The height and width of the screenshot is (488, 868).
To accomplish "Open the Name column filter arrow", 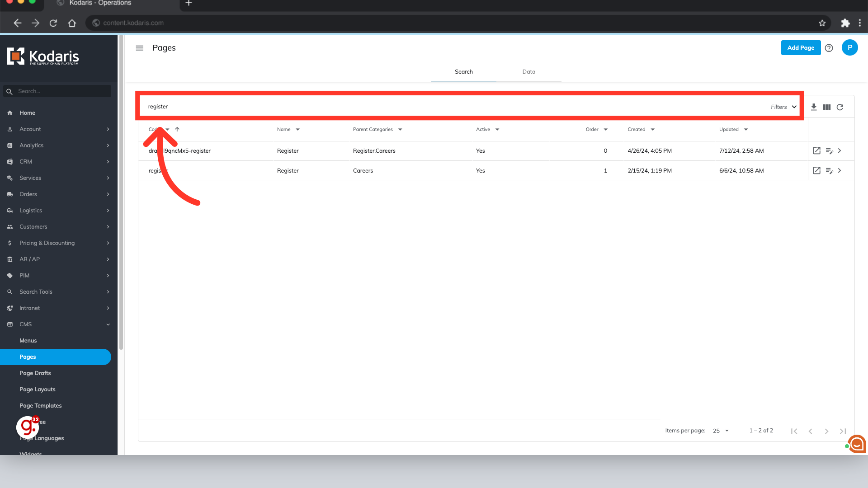I will coord(297,130).
